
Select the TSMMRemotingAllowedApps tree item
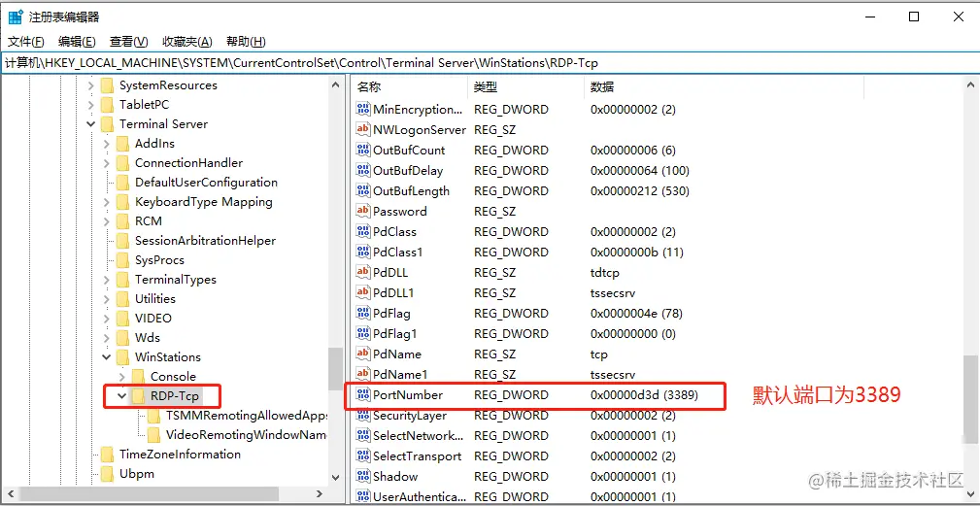tap(247, 416)
